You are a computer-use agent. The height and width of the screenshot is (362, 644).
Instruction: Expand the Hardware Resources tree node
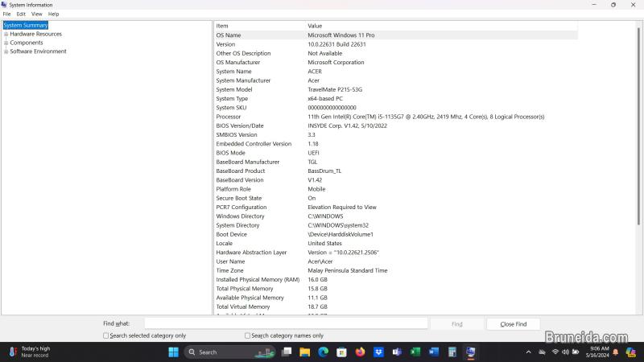point(6,34)
